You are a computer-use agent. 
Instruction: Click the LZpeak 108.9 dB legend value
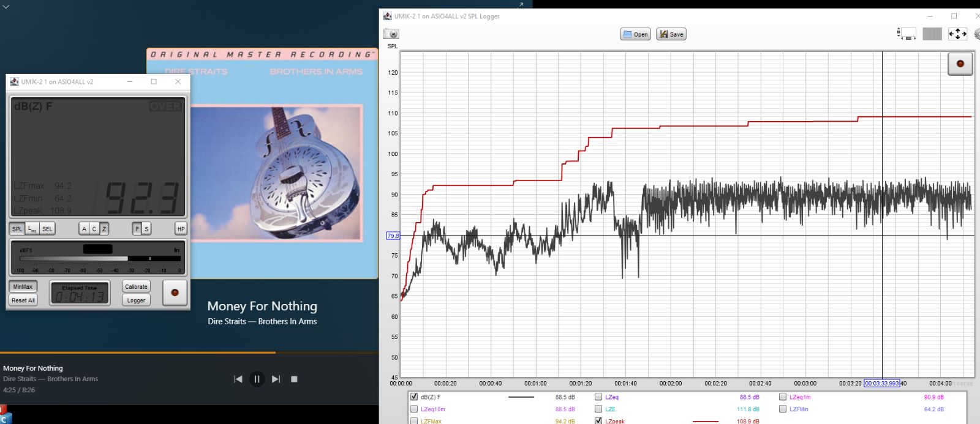tap(748, 421)
